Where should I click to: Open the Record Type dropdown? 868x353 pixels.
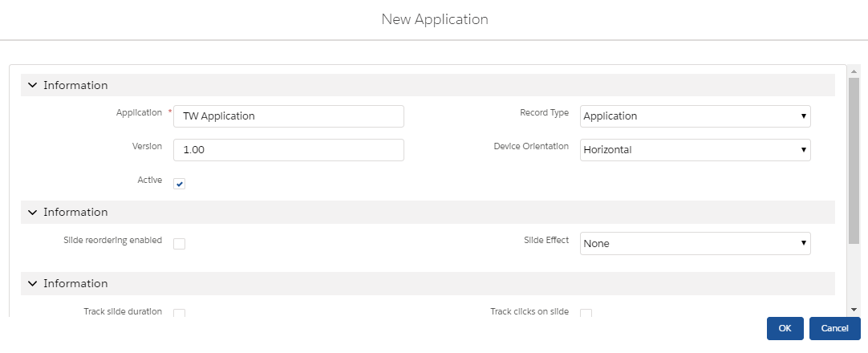695,116
